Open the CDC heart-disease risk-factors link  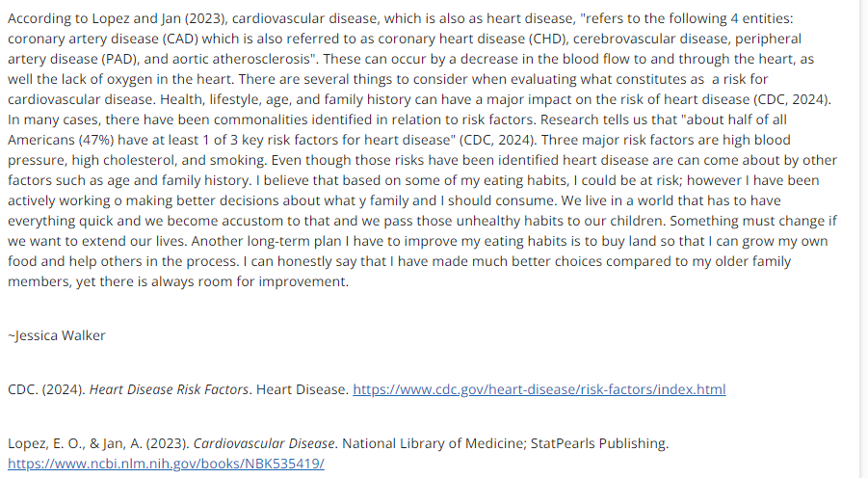(539, 389)
